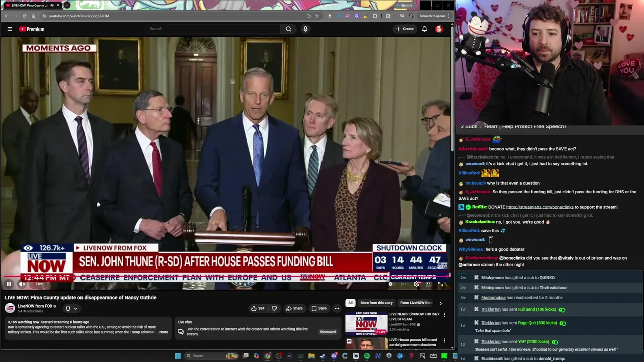
Task: Dislike the live video
Action: pos(274,308)
